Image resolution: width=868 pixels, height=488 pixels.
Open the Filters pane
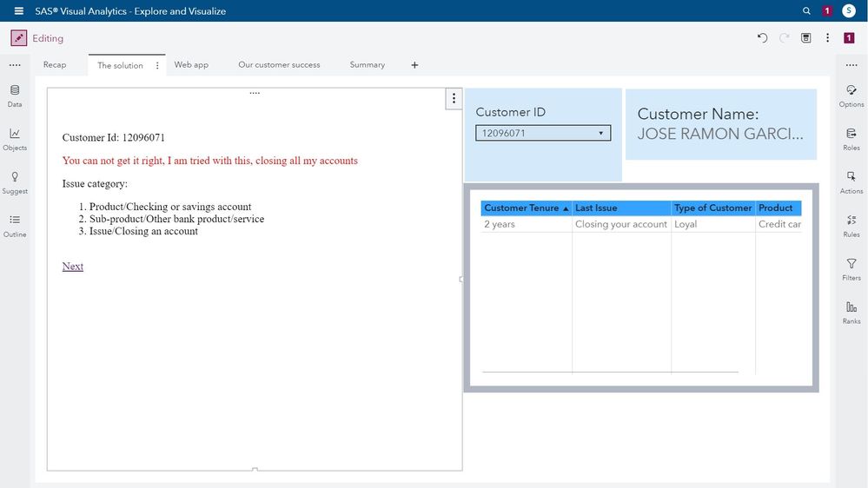pyautogui.click(x=851, y=268)
